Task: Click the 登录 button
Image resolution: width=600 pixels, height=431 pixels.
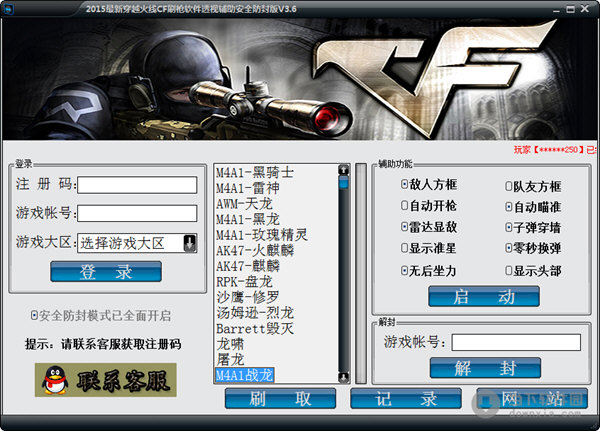Action: [106, 271]
